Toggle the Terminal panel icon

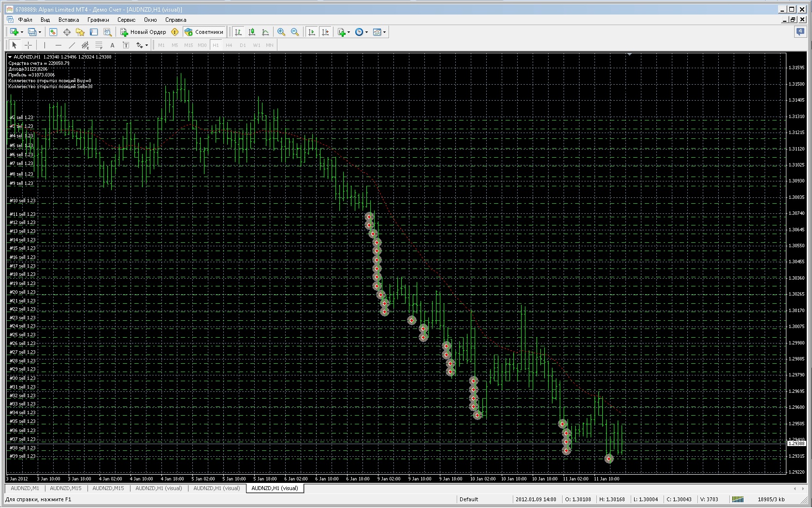94,32
